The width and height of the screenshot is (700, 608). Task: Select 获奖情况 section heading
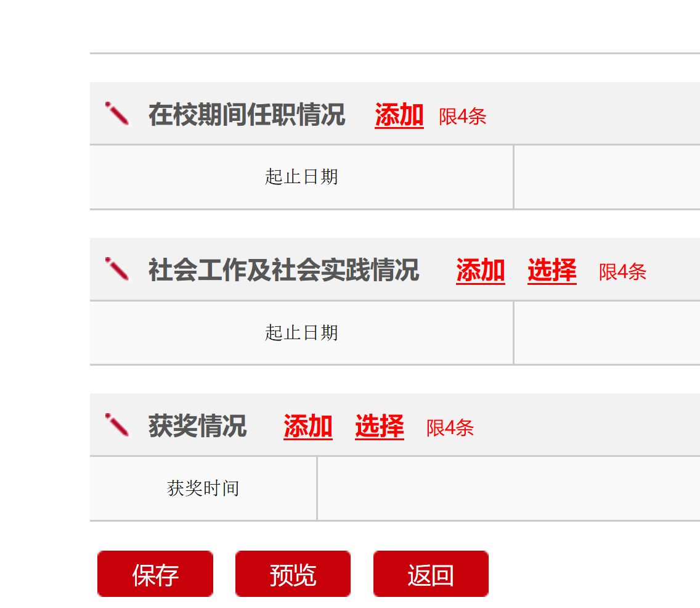pyautogui.click(x=197, y=425)
